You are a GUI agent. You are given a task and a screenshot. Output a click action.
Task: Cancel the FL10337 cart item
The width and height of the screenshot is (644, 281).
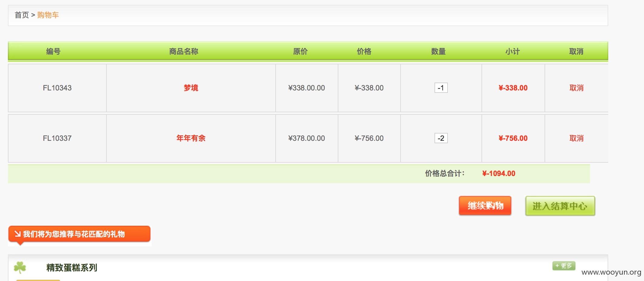pos(576,138)
